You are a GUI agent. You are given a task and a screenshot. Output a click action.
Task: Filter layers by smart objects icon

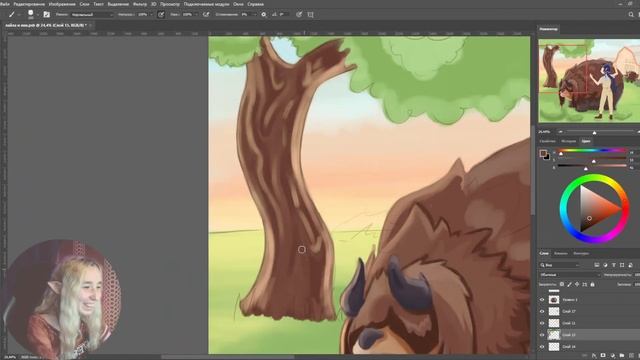click(x=631, y=265)
